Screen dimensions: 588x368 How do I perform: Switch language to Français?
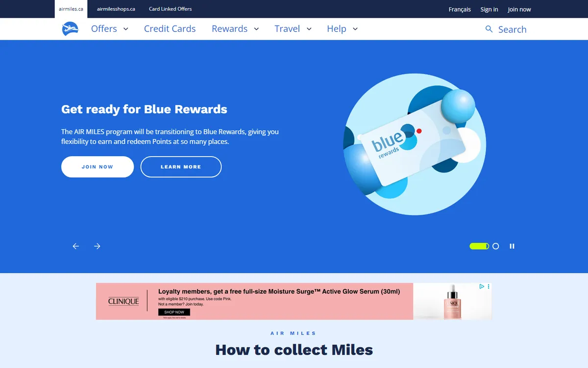[460, 9]
